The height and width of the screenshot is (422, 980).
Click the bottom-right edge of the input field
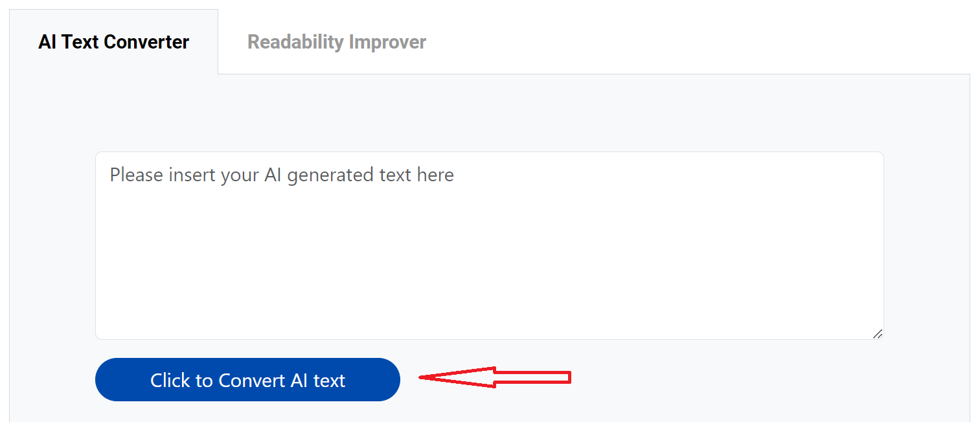pyautogui.click(x=878, y=333)
